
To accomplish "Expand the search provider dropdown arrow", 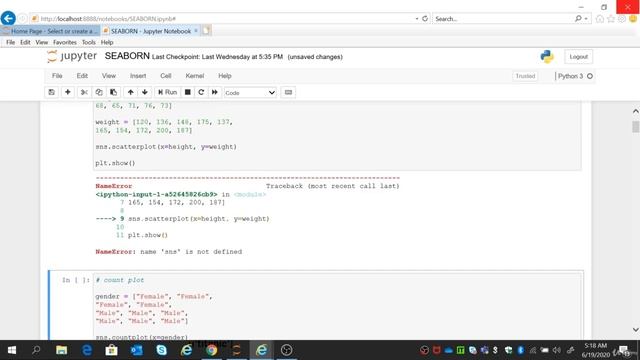I will pyautogui.click(x=586, y=19).
